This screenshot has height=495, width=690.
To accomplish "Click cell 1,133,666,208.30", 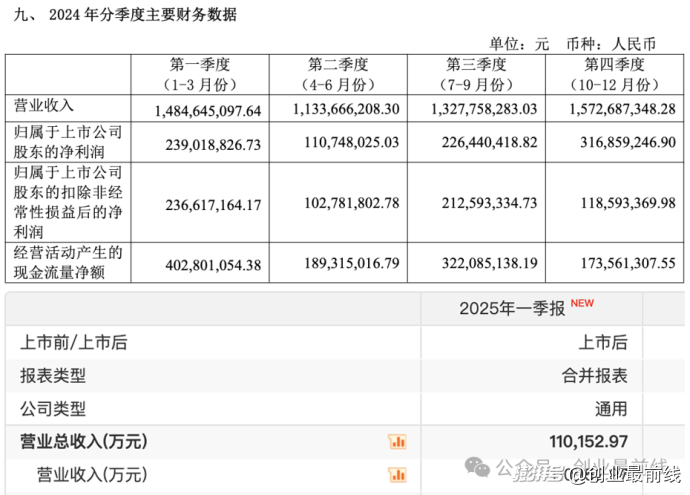I will tap(346, 109).
